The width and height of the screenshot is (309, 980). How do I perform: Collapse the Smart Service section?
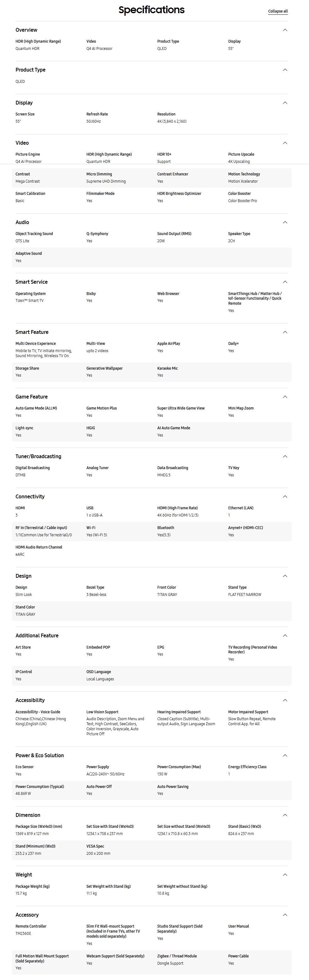pyautogui.click(x=285, y=282)
